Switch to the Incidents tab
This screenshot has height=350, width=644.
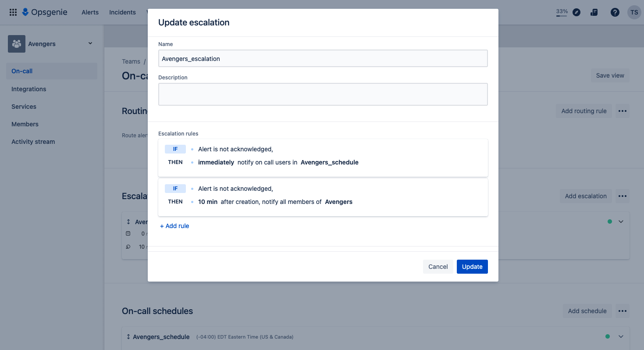122,12
